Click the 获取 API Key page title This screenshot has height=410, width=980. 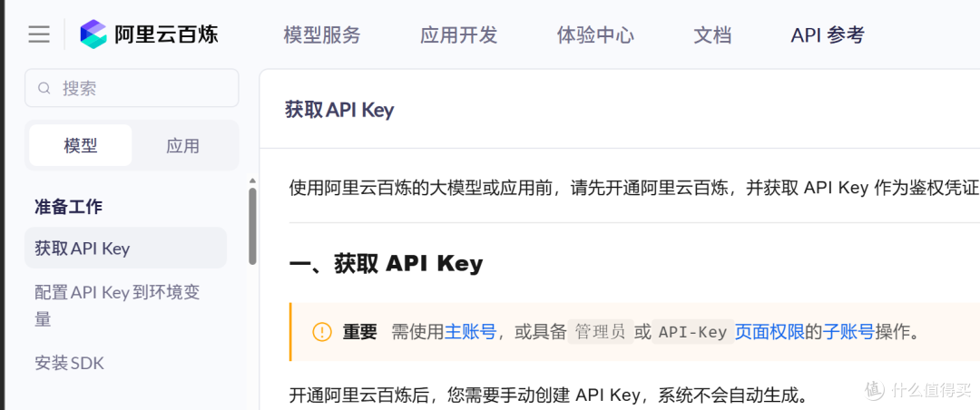(x=339, y=110)
